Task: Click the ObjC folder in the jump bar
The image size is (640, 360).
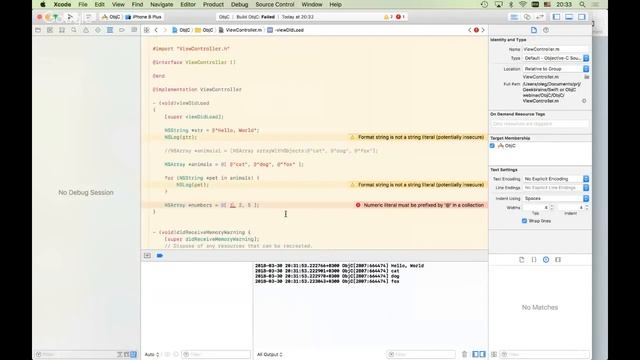Action: point(204,30)
